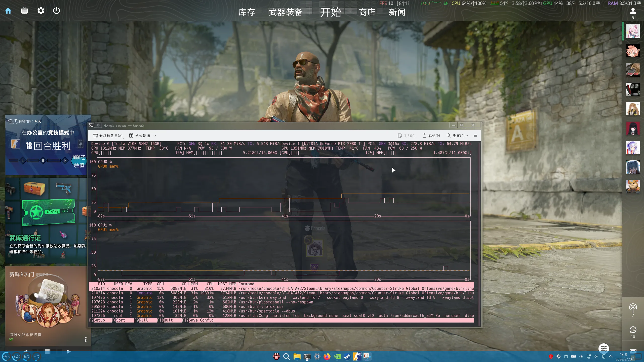This screenshot has height=362, width=644.
Task: Open the TV watch icon
Action: pyautogui.click(x=24, y=11)
